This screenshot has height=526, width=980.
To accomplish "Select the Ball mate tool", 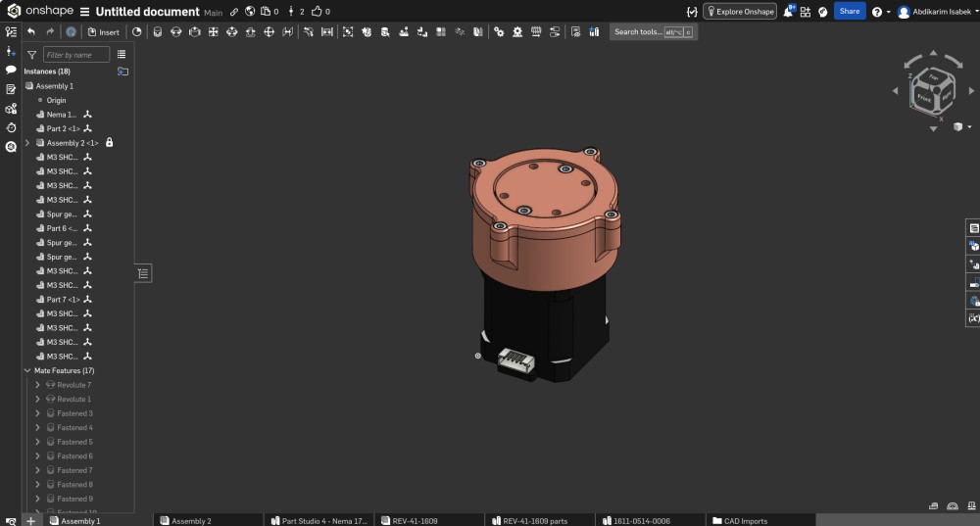I will pyautogui.click(x=269, y=32).
